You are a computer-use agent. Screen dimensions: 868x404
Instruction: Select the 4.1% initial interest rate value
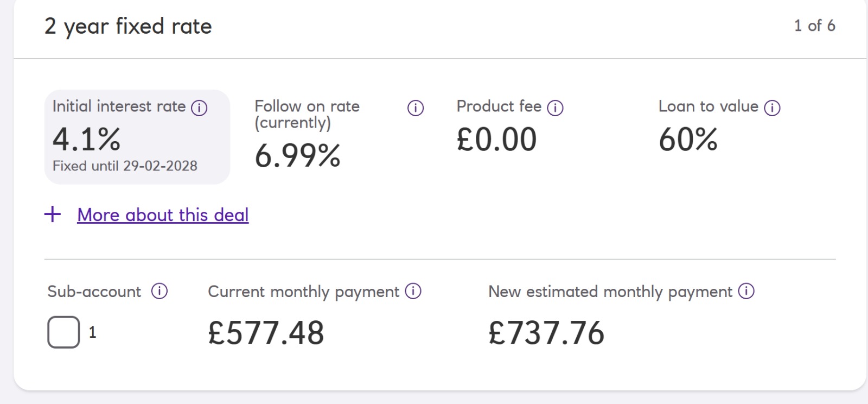87,139
